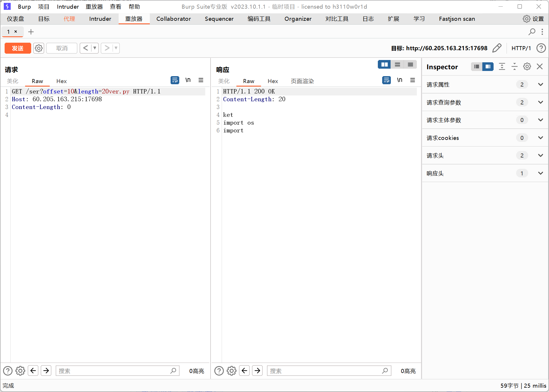Toggle response word wrap button
The height and width of the screenshot is (392, 549).
[x=386, y=80]
